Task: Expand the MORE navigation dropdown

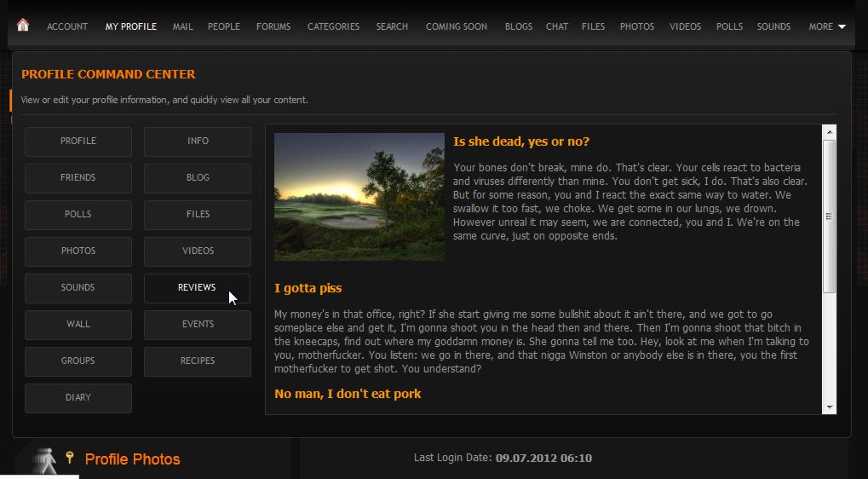Action: [827, 26]
